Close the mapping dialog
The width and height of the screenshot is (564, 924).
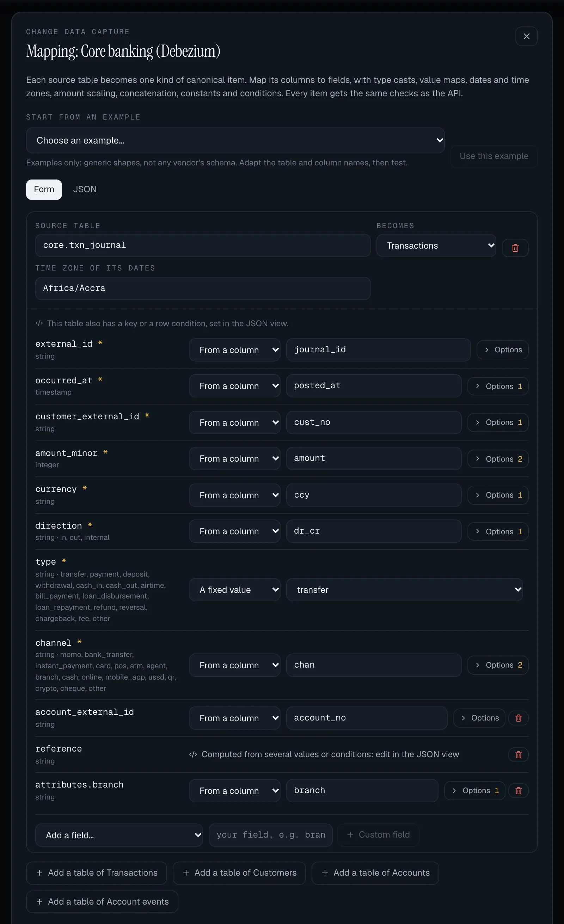pyautogui.click(x=526, y=36)
